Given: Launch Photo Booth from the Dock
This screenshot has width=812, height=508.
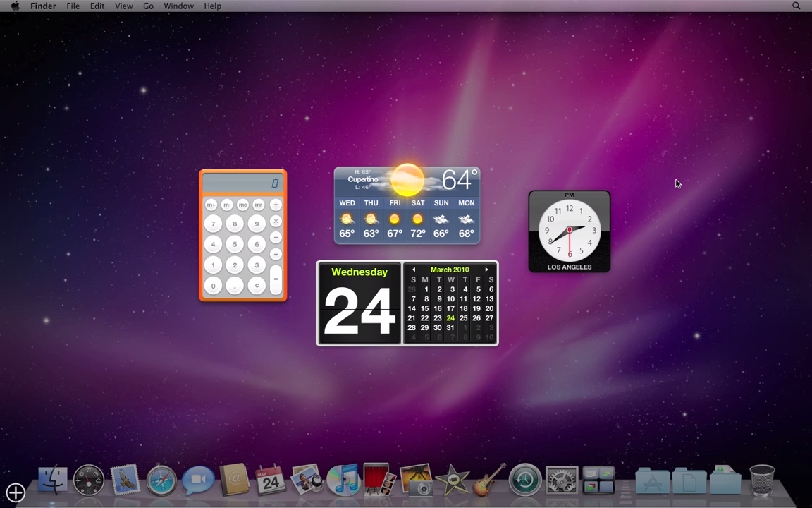Looking at the screenshot, I should point(376,480).
